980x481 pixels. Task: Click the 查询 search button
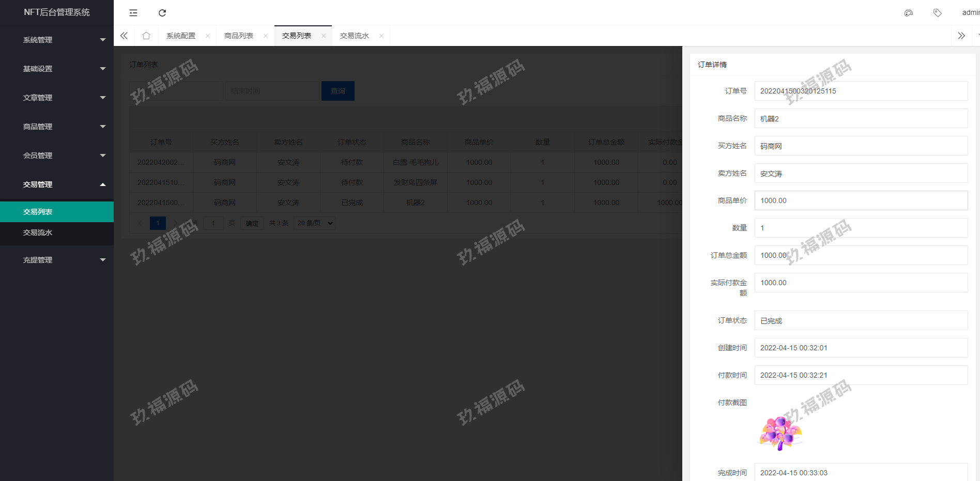[338, 91]
